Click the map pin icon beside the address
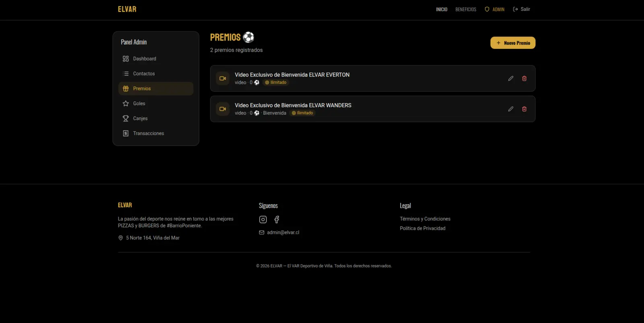 tap(120, 238)
